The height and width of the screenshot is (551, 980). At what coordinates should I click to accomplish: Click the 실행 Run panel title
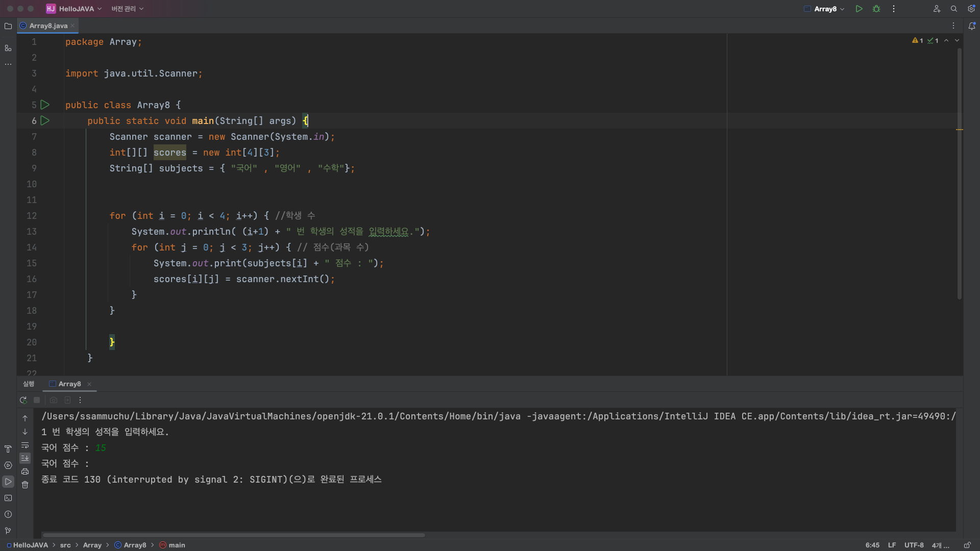tap(29, 384)
